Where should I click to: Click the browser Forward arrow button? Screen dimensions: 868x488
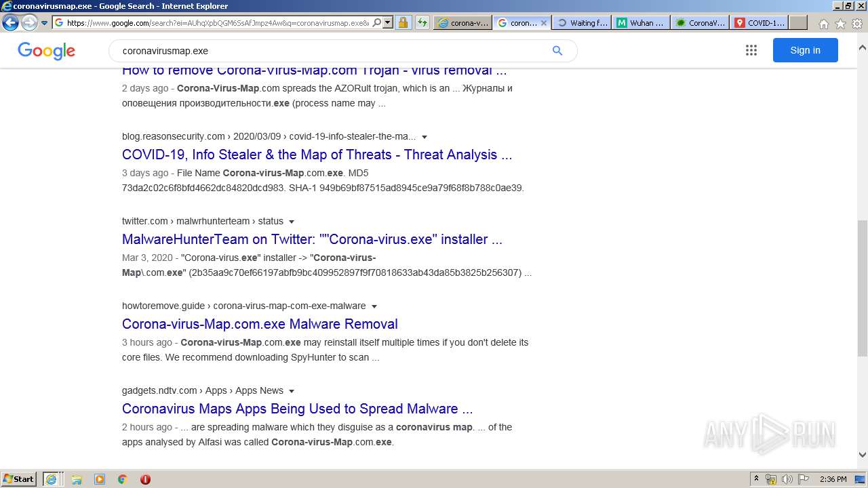(x=29, y=22)
